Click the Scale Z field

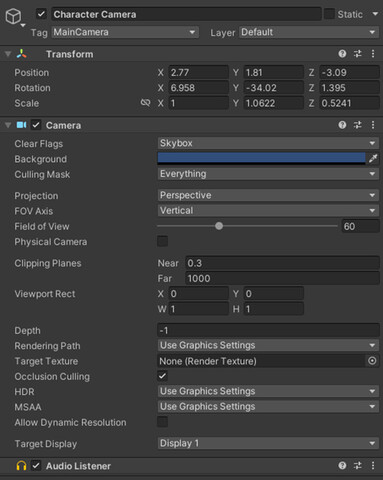coord(349,103)
